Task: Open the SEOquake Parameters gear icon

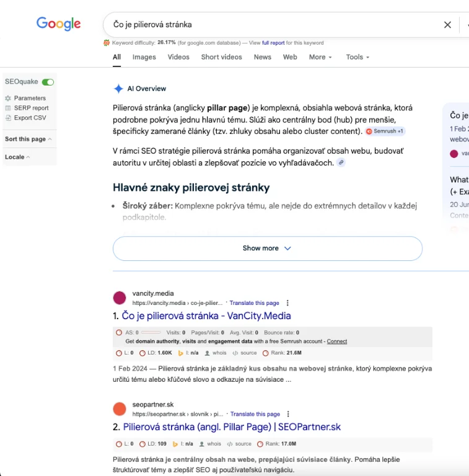Action: [8, 98]
